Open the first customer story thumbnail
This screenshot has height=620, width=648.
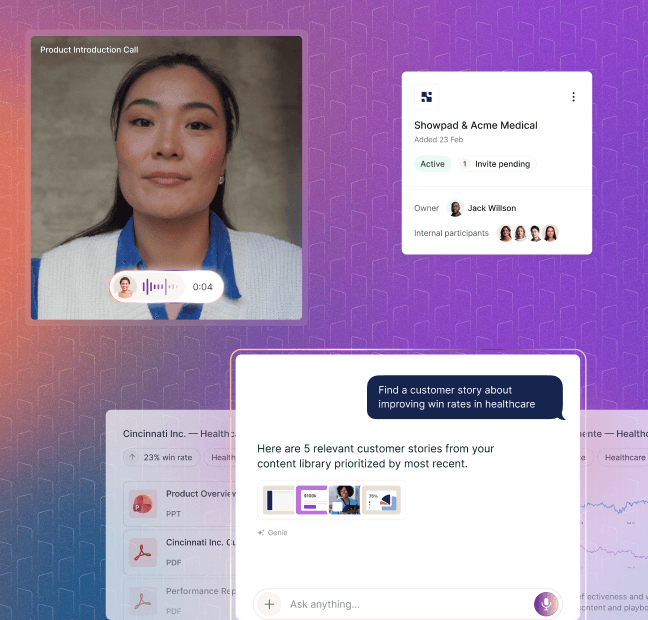279,500
